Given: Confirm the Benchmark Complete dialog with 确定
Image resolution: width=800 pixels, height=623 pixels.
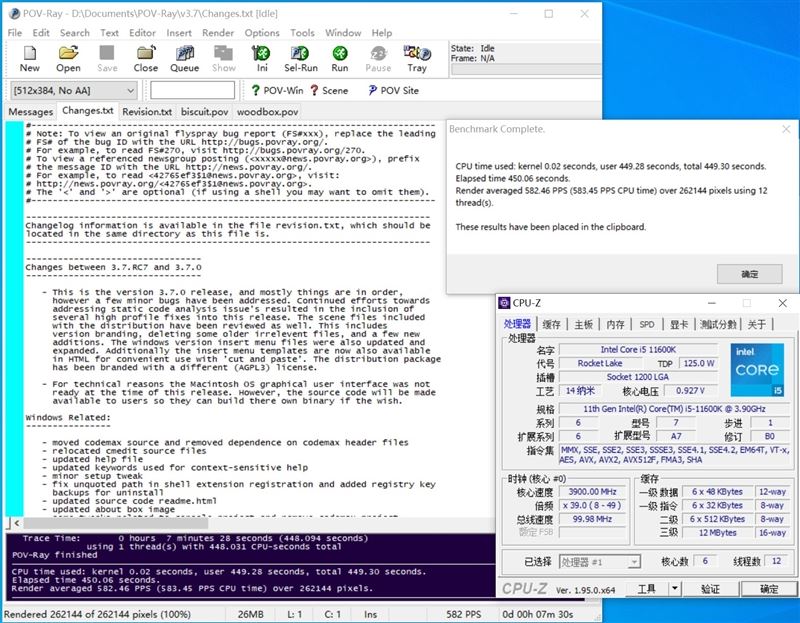Looking at the screenshot, I should pos(749,274).
